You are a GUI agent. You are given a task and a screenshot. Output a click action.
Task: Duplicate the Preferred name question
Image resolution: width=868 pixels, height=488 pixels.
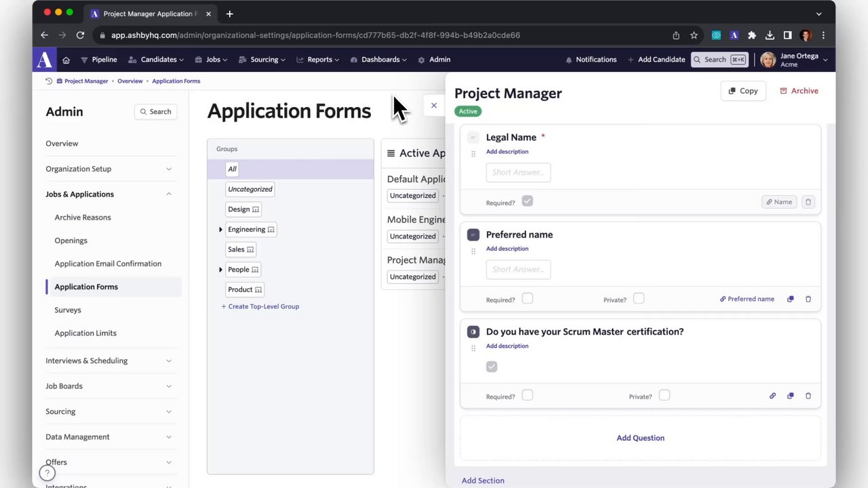[790, 299]
